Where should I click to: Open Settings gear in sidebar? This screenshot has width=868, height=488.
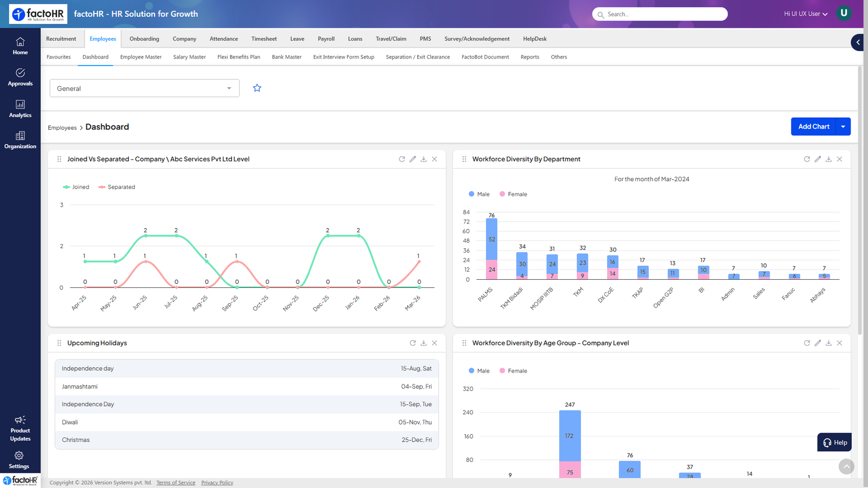[x=19, y=460]
